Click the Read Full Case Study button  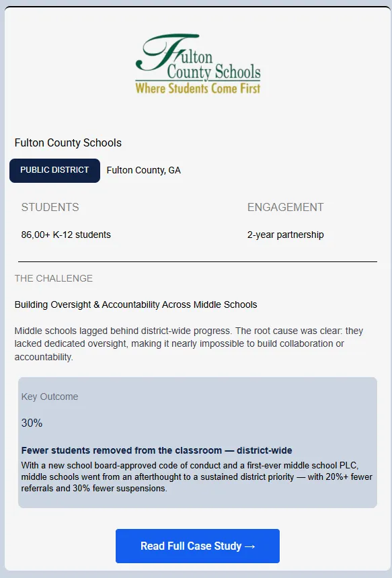[x=198, y=546]
